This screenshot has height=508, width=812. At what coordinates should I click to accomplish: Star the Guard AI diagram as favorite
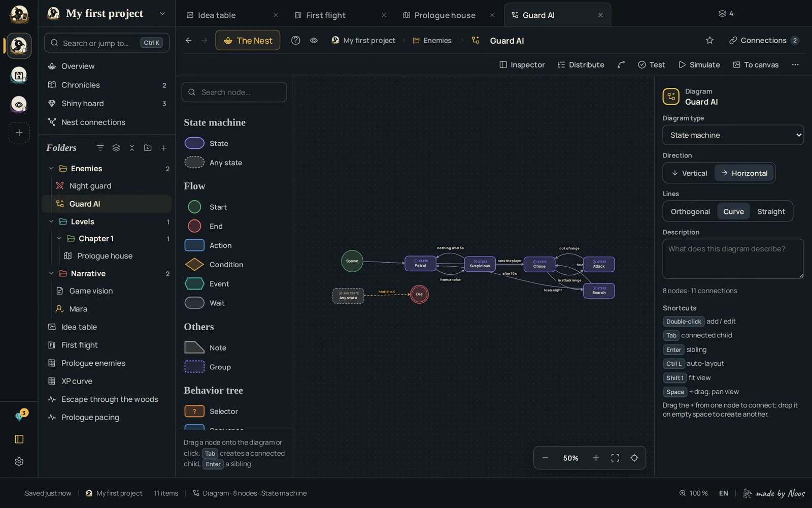pos(709,40)
